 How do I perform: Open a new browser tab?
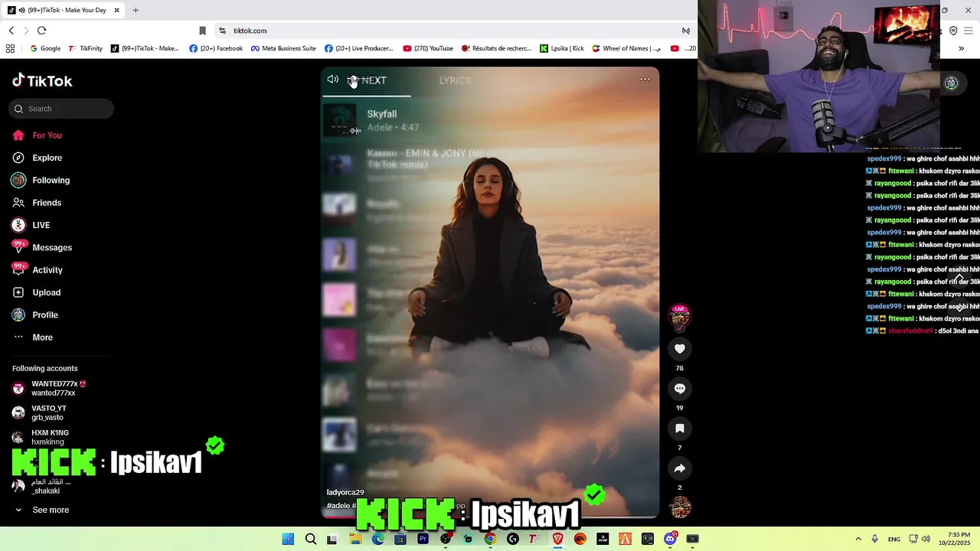pyautogui.click(x=136, y=10)
